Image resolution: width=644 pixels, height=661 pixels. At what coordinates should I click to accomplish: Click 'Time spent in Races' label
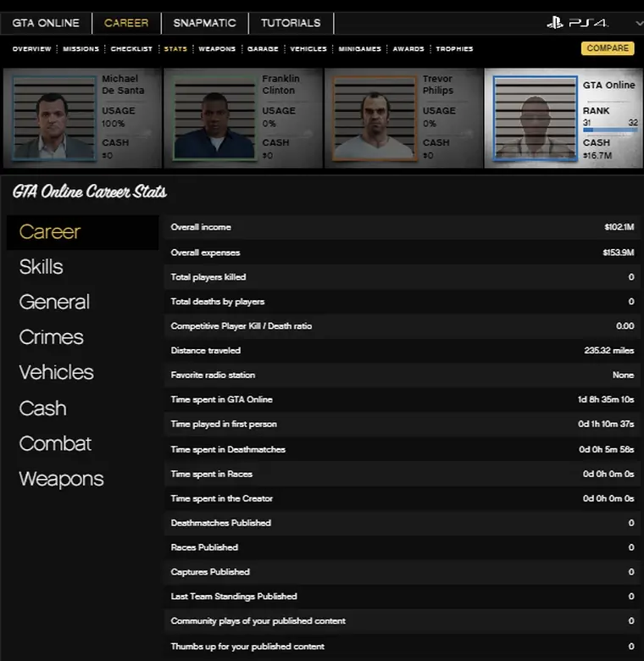212,474
